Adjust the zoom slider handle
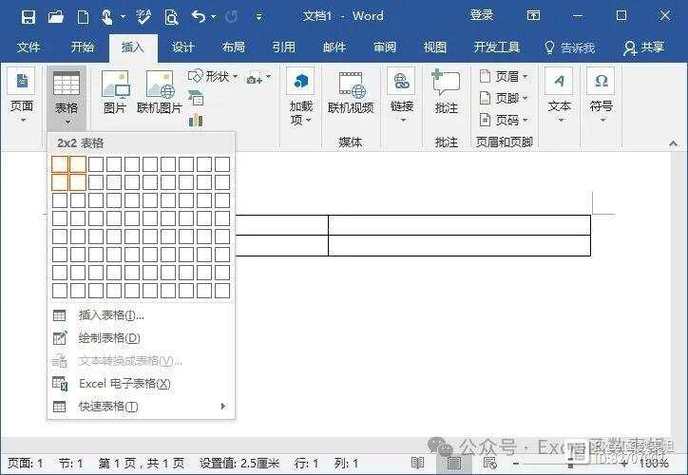 [x=570, y=463]
